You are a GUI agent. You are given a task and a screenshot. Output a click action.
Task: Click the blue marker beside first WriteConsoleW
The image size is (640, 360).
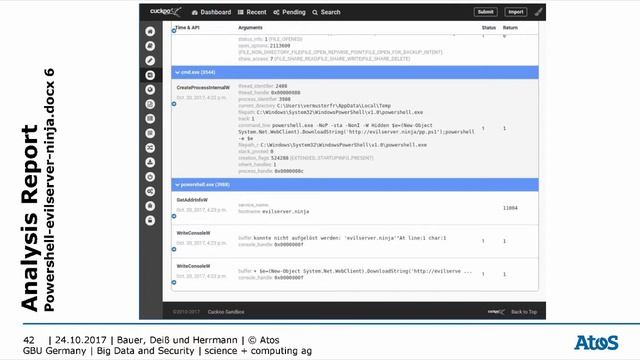(x=174, y=249)
